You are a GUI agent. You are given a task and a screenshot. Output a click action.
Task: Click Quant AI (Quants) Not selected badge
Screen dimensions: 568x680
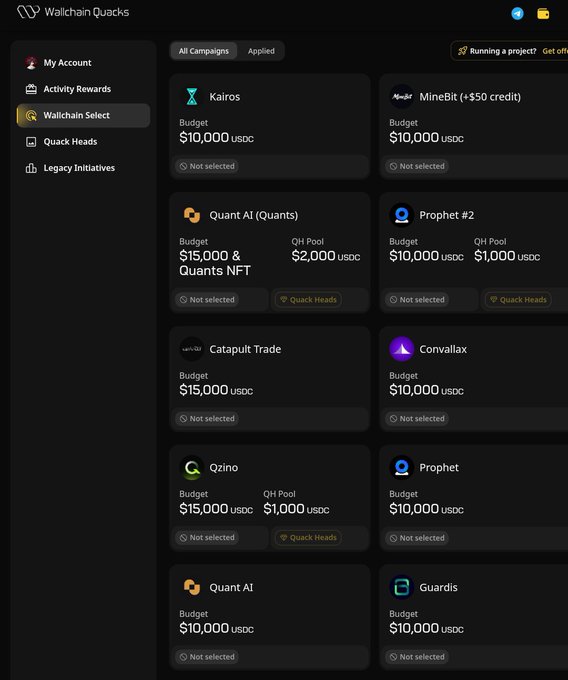click(207, 300)
